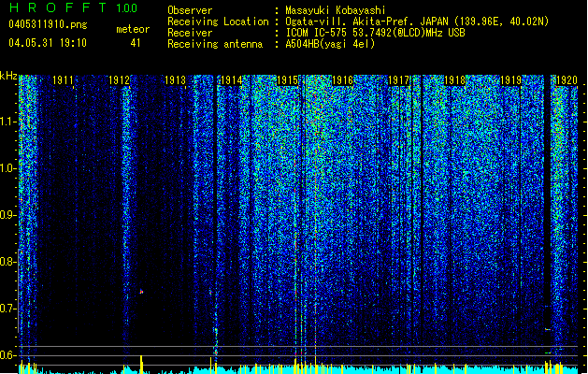Click the date stamp 04.05.31 19:10

point(48,43)
